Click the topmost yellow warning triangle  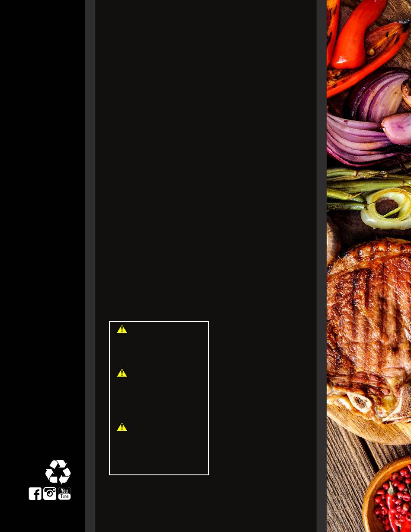tap(122, 329)
